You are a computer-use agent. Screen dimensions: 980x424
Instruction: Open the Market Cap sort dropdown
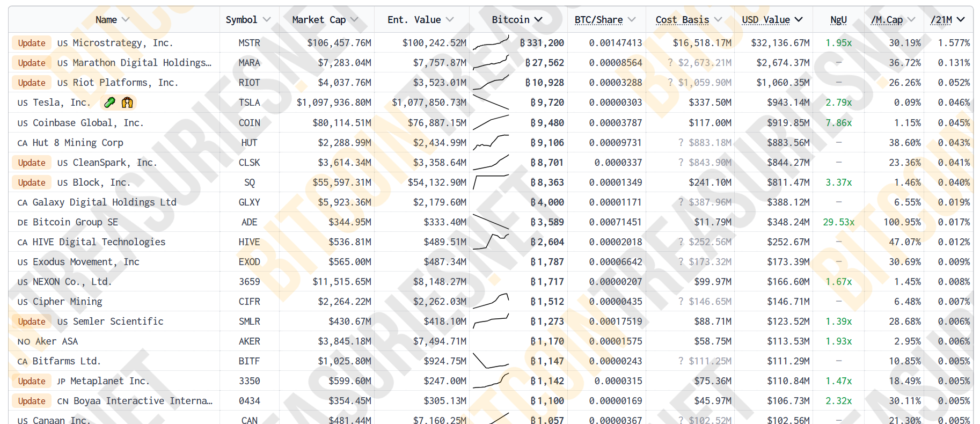[354, 20]
